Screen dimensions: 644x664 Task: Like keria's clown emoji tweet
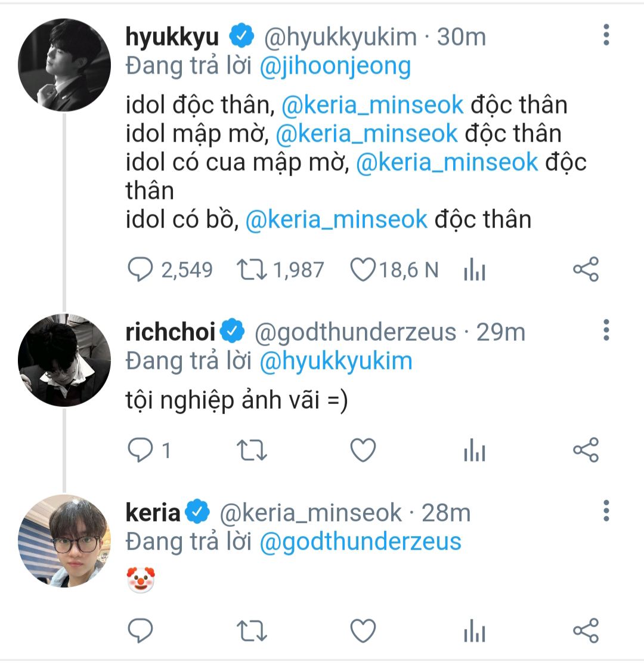[x=363, y=631]
